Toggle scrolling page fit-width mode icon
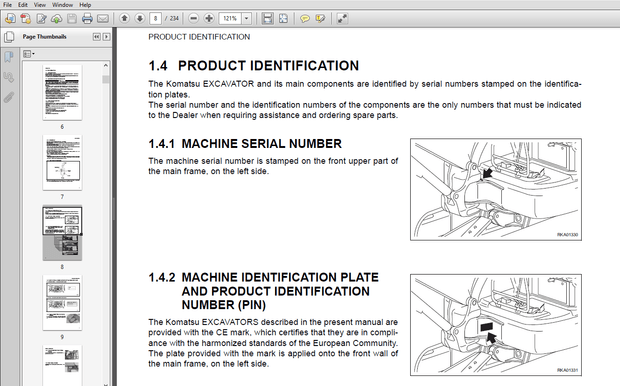The height and width of the screenshot is (386, 620). coord(268,18)
